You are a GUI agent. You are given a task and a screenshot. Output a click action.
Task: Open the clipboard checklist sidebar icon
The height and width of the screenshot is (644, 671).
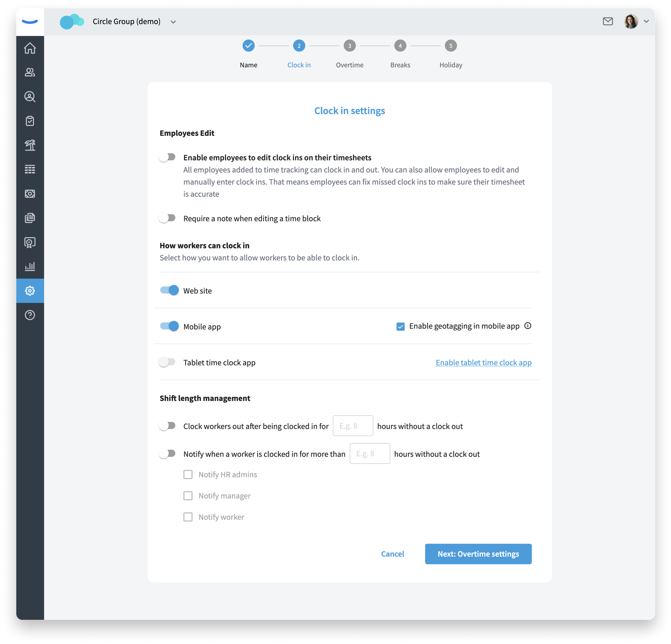tap(30, 121)
